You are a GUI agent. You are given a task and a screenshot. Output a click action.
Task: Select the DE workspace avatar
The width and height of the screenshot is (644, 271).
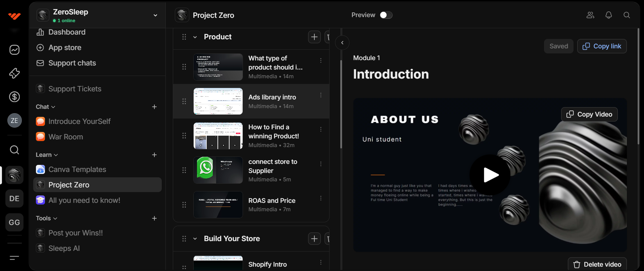point(14,198)
